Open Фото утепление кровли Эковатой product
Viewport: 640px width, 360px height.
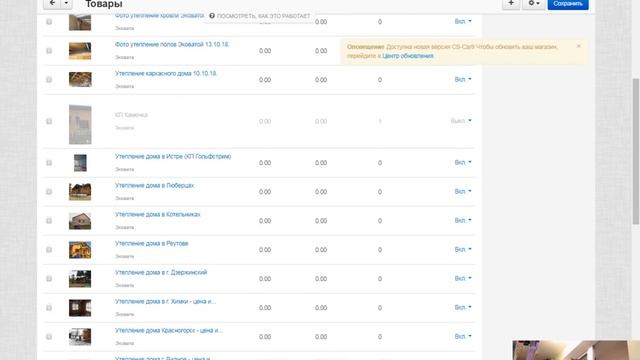159,16
